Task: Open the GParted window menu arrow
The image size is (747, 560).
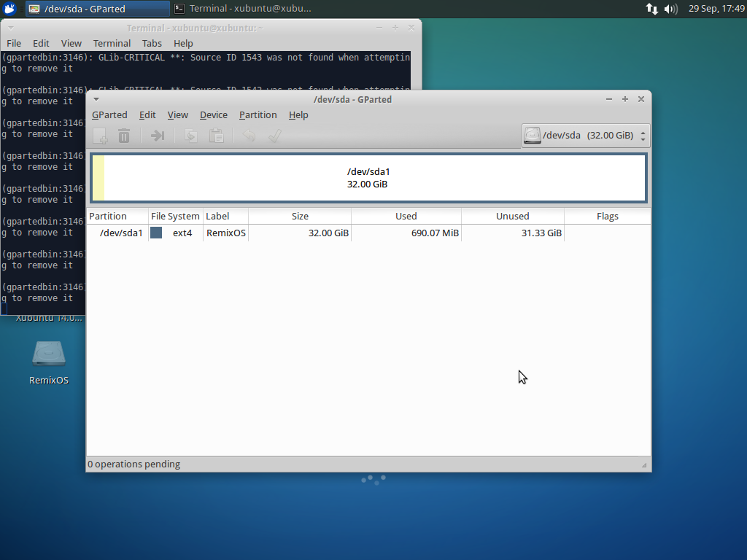Action: (x=96, y=99)
